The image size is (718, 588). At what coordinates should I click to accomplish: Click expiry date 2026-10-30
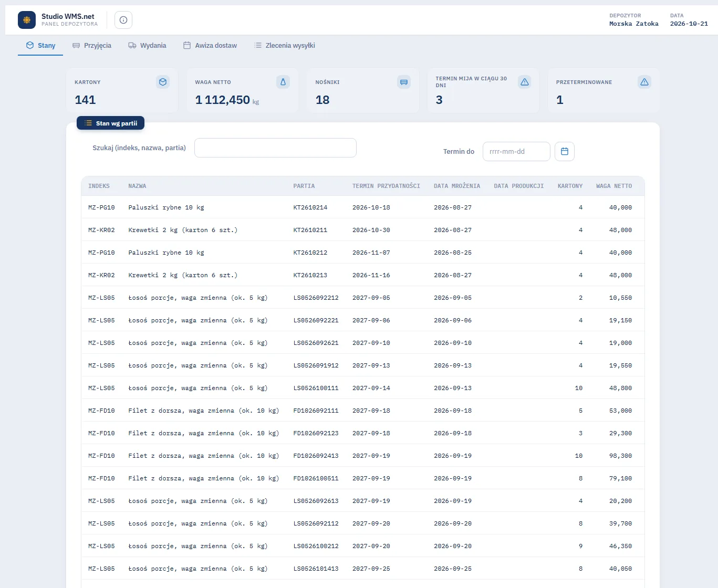[x=371, y=230]
